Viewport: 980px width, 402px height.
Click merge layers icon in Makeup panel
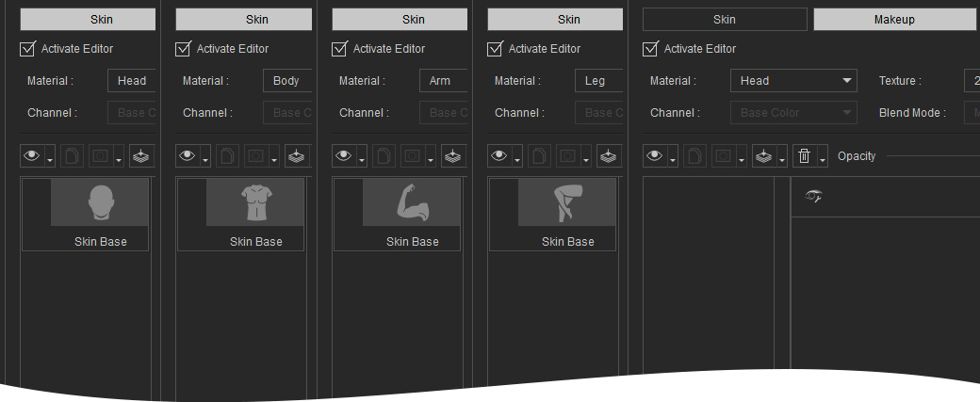764,156
